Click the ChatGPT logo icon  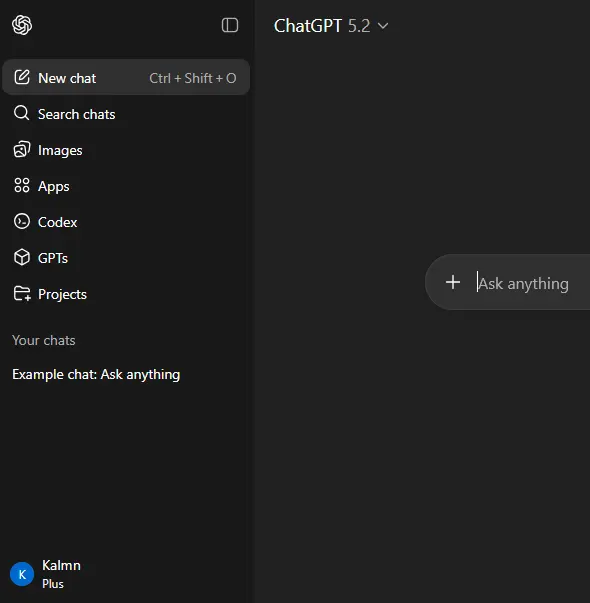(22, 25)
